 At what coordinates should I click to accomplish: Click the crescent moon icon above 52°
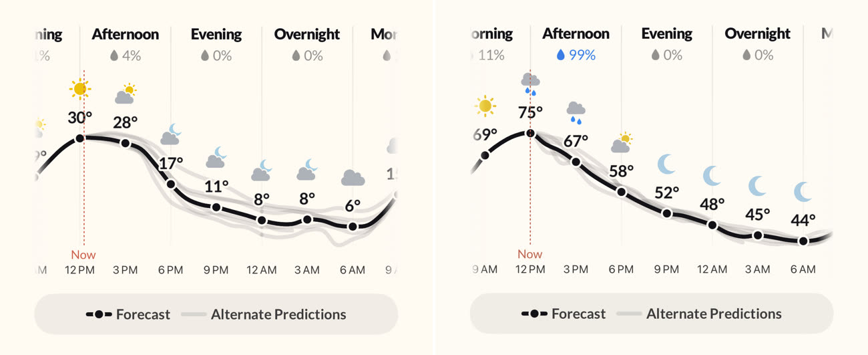tap(666, 164)
